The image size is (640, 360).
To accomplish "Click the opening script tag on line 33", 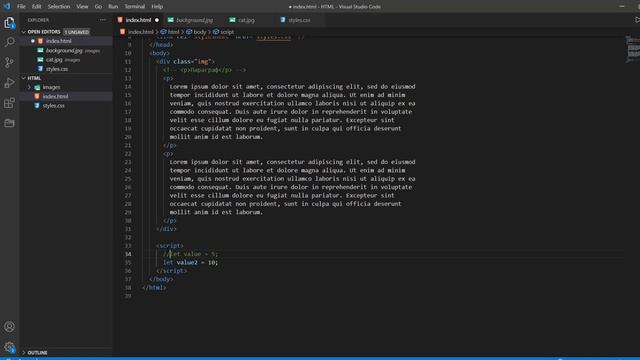I will tap(170, 246).
